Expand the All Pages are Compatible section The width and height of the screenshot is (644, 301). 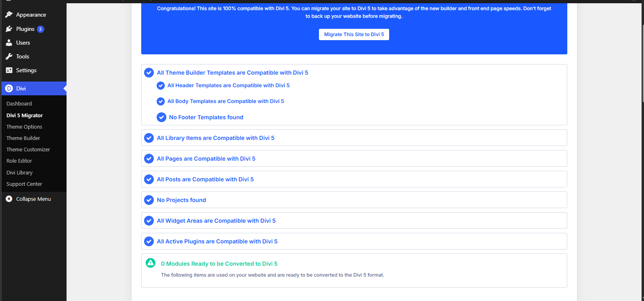(x=354, y=159)
